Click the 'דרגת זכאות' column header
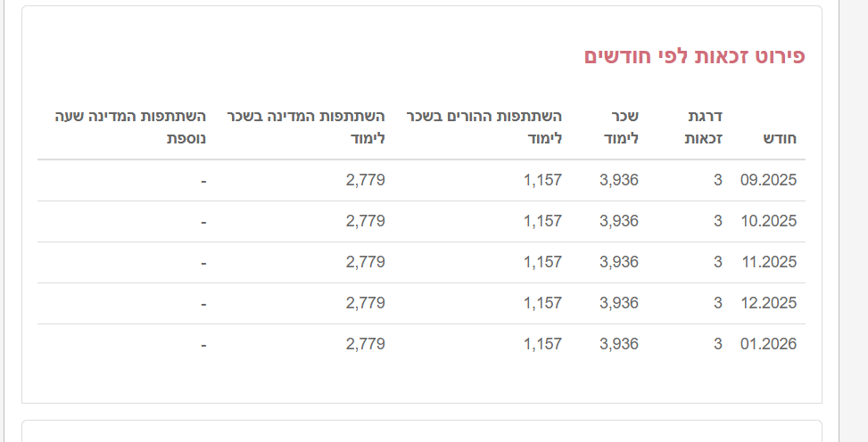The image size is (868, 442). (x=705, y=127)
